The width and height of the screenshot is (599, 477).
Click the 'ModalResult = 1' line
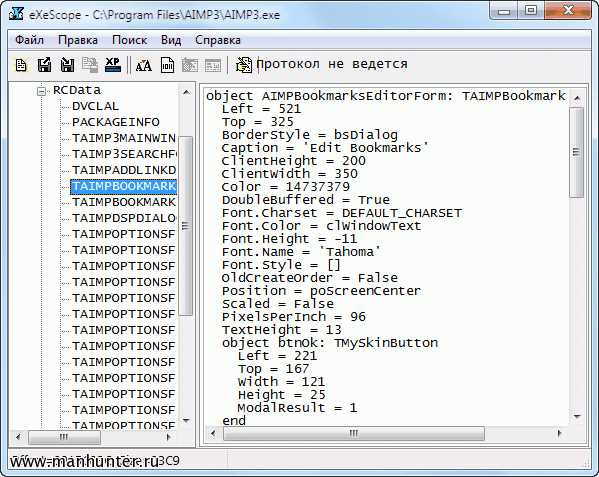coord(298,407)
